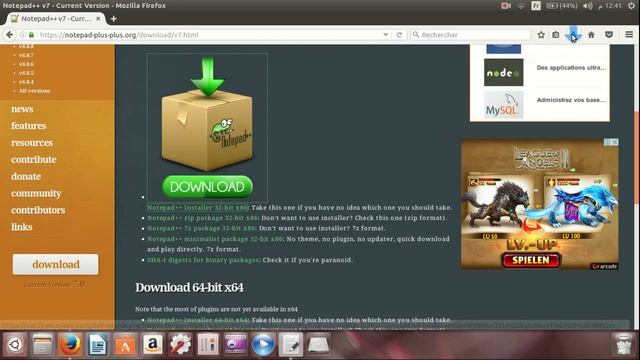Open the v6.8.6 version link
This screenshot has height=360, width=640.
(26, 64)
